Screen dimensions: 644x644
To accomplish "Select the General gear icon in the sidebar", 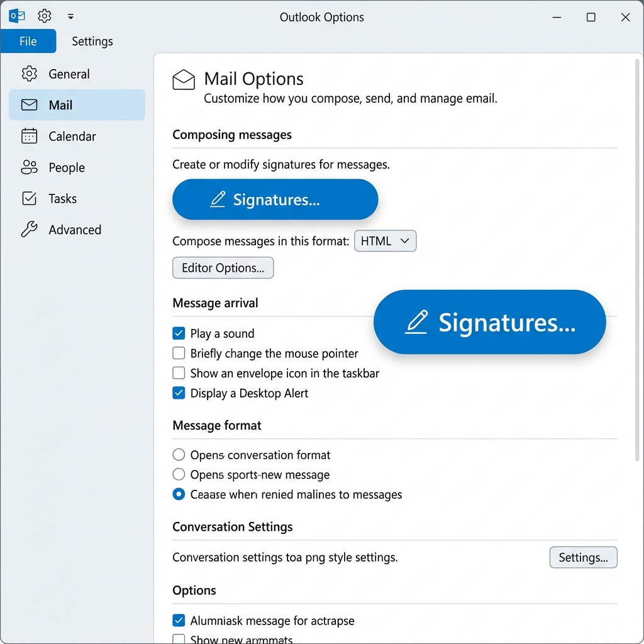I will click(x=29, y=74).
